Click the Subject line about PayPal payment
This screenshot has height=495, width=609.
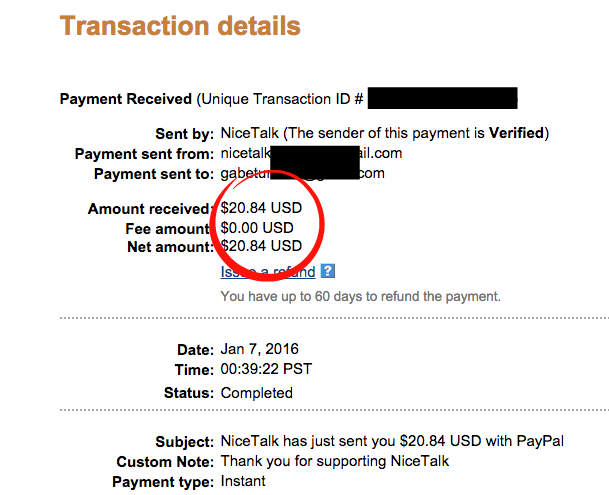pos(392,441)
